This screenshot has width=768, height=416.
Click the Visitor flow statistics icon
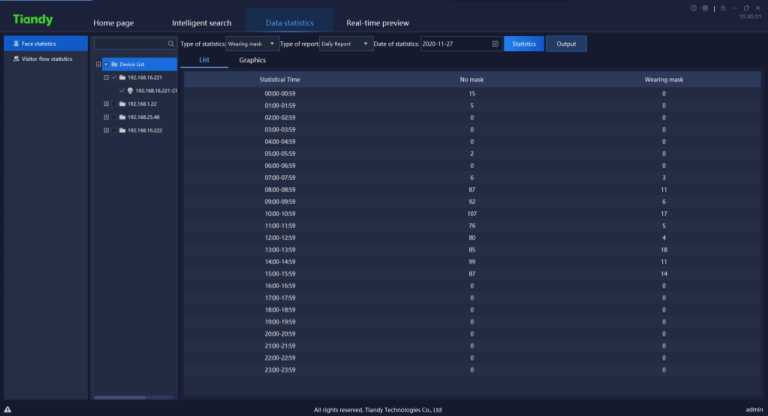point(15,59)
